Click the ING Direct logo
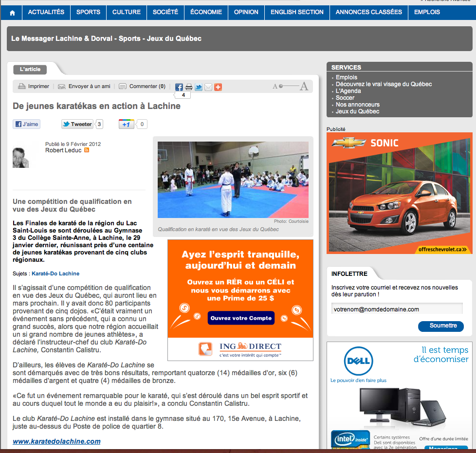Image resolution: width=476 pixels, height=453 pixels. 240,349
